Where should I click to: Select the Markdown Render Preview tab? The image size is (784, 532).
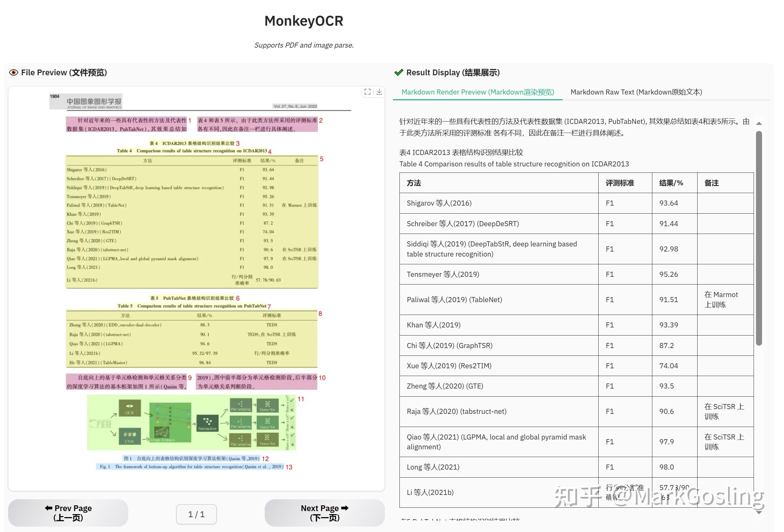pyautogui.click(x=477, y=92)
